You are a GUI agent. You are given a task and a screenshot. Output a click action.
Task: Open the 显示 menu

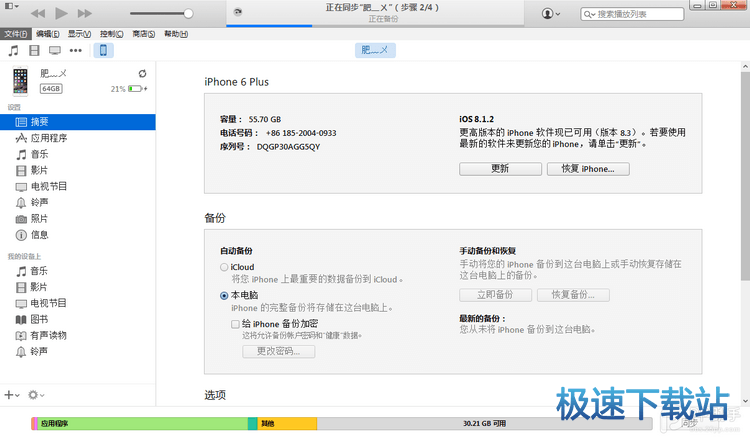pos(79,34)
